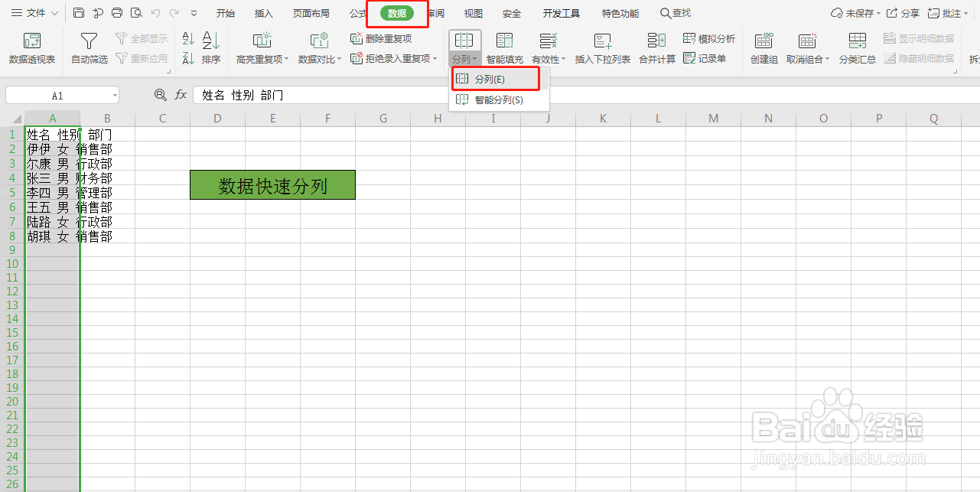Screen dimensions: 980x492
Task: Click the green 数据快速分列 cell
Action: click(x=273, y=185)
